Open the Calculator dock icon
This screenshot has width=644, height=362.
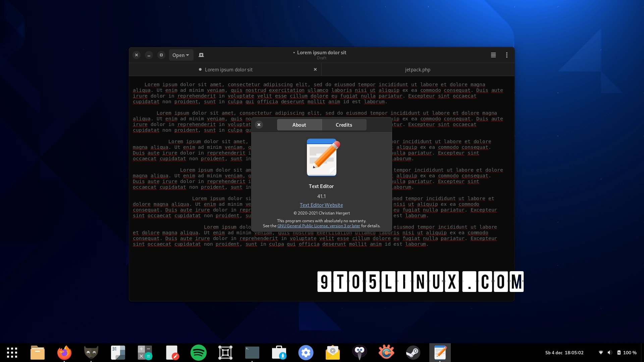point(145,353)
